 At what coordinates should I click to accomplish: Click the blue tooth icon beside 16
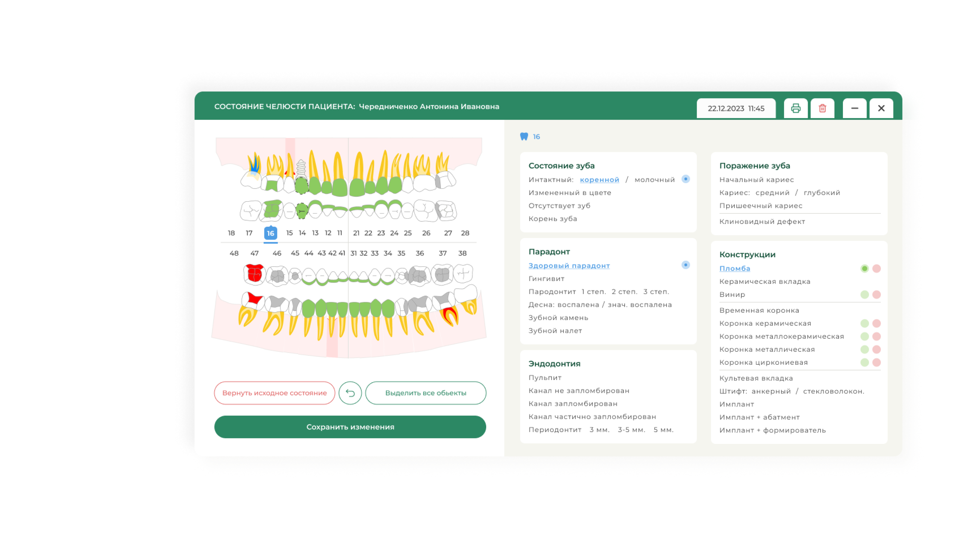click(524, 136)
